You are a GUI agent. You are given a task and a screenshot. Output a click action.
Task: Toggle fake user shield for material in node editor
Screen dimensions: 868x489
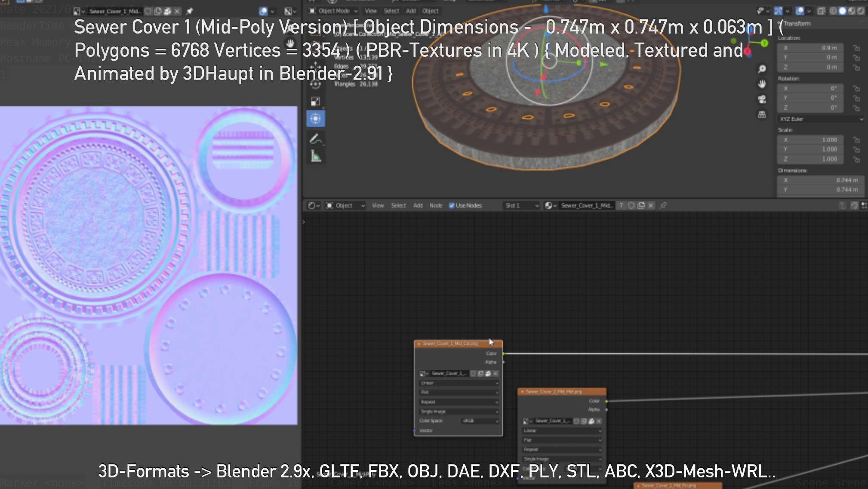click(631, 206)
